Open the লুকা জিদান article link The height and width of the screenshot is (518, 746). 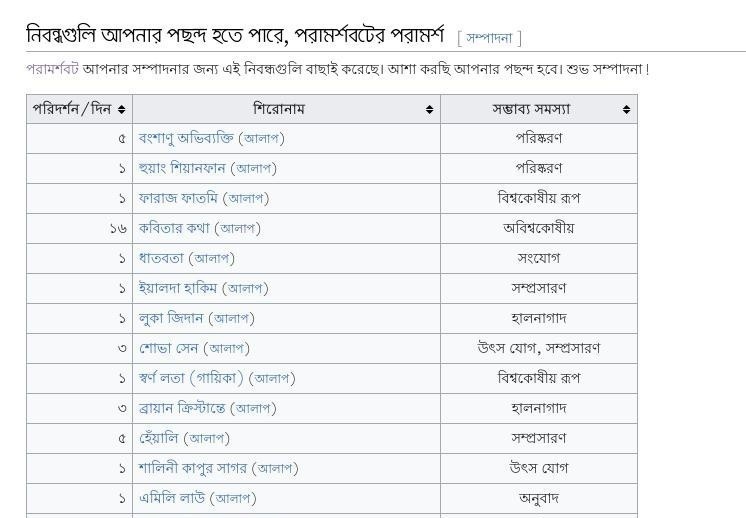pos(171,318)
